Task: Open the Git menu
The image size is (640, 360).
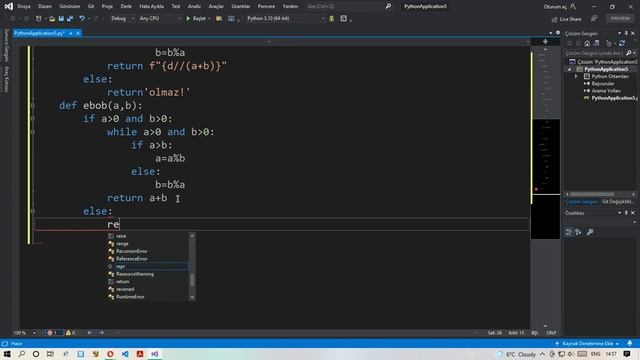Action: (91, 7)
